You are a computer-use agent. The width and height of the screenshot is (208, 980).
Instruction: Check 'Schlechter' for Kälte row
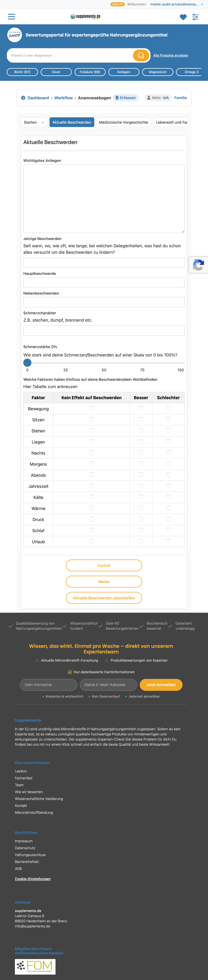point(168,497)
